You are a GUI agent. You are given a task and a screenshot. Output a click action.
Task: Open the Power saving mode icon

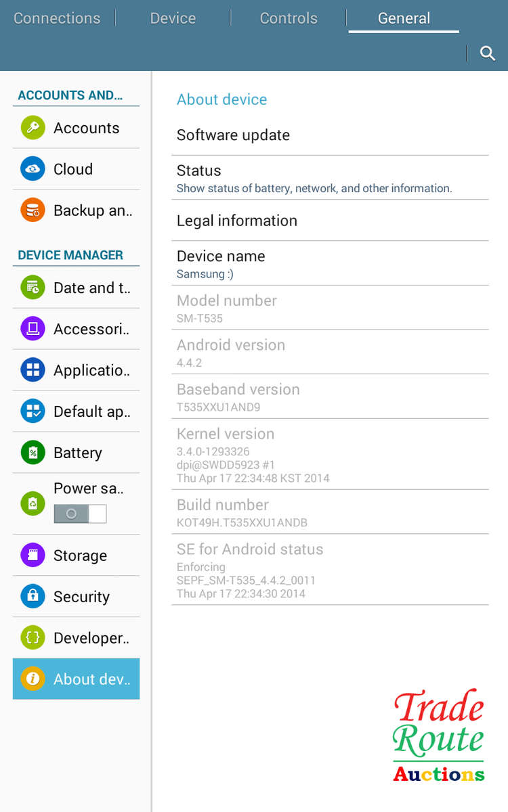[x=31, y=503]
